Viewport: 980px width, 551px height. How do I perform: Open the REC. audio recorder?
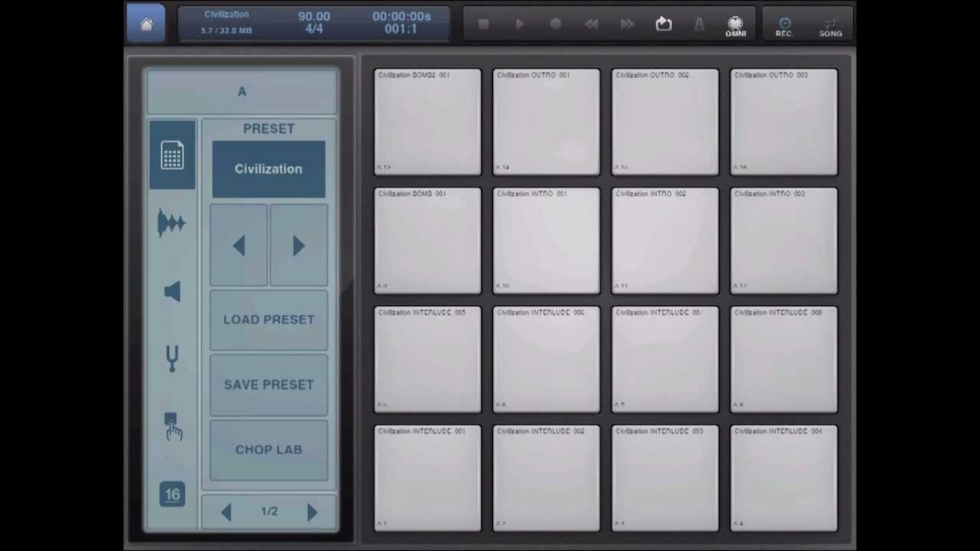click(x=784, y=28)
